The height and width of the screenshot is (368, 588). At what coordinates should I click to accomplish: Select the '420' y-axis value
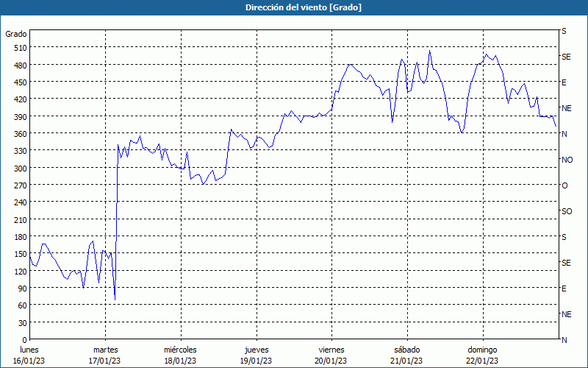[21, 99]
